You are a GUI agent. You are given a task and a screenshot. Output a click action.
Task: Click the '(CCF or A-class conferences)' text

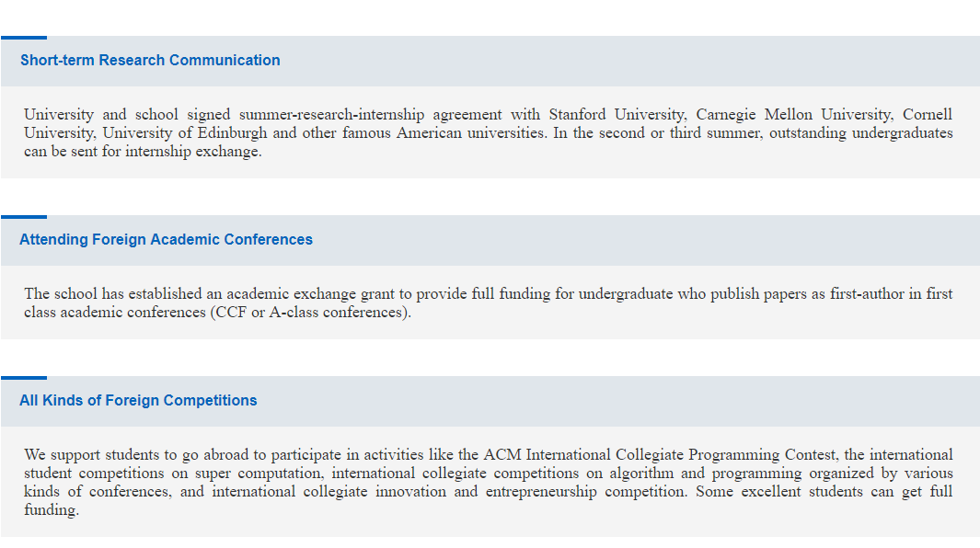tap(310, 313)
